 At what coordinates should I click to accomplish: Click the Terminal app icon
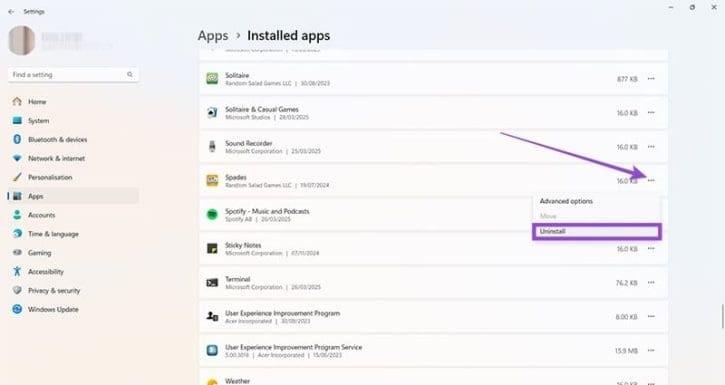212,282
